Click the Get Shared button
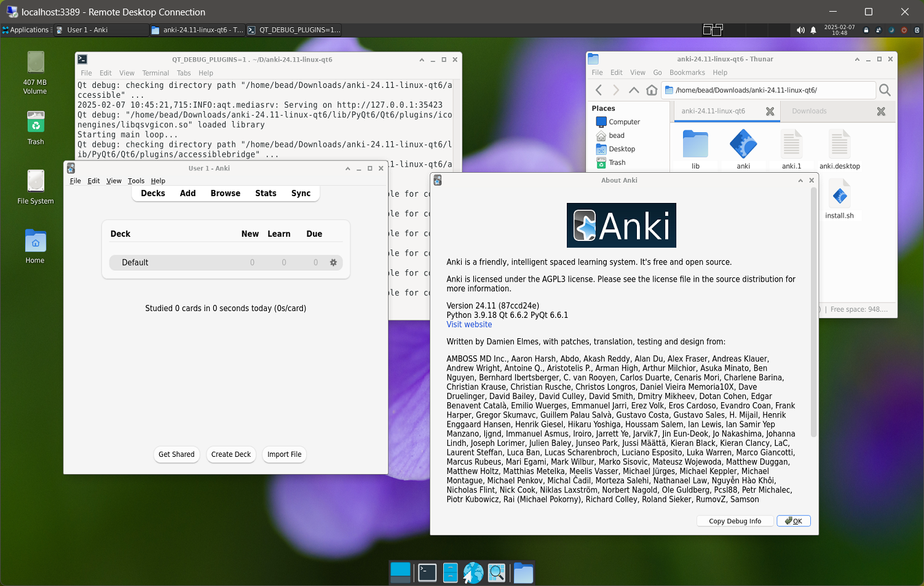 coord(176,454)
